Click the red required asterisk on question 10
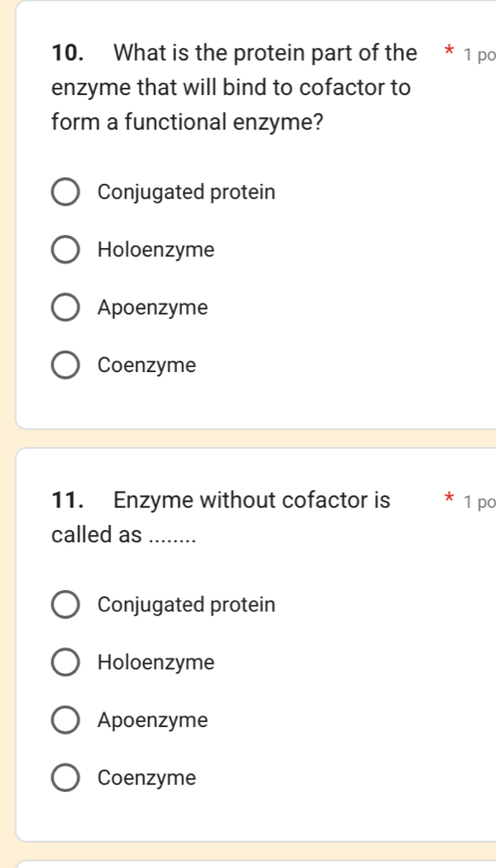Viewport: 496px width, 868px height. point(451,50)
